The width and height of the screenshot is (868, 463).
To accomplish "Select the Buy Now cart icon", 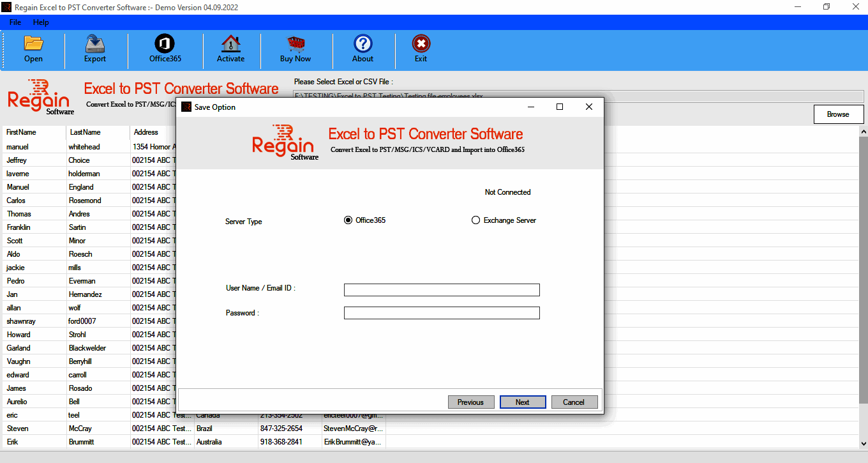I will pyautogui.click(x=296, y=44).
